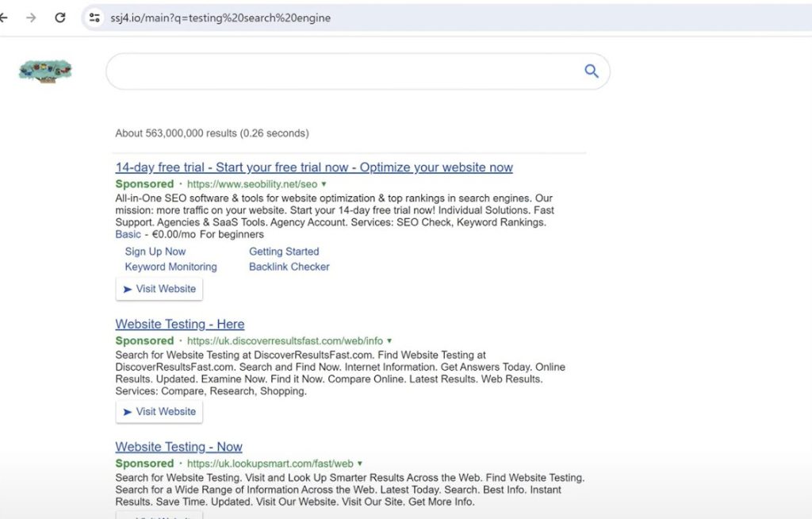Click the Sponsored label on the discoverresultsfast ad
This screenshot has width=812, height=519.
click(x=144, y=340)
